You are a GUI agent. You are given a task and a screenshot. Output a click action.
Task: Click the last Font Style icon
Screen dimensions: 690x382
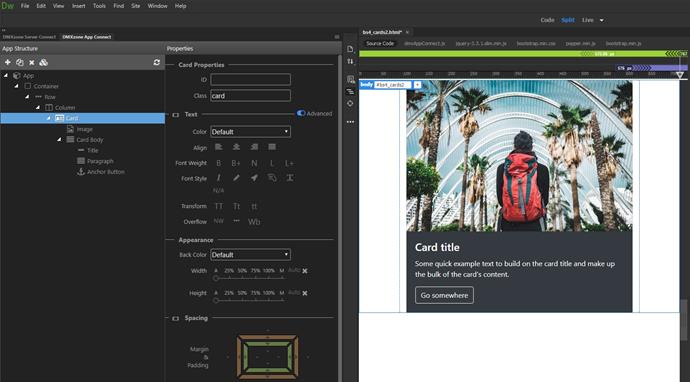tap(290, 178)
